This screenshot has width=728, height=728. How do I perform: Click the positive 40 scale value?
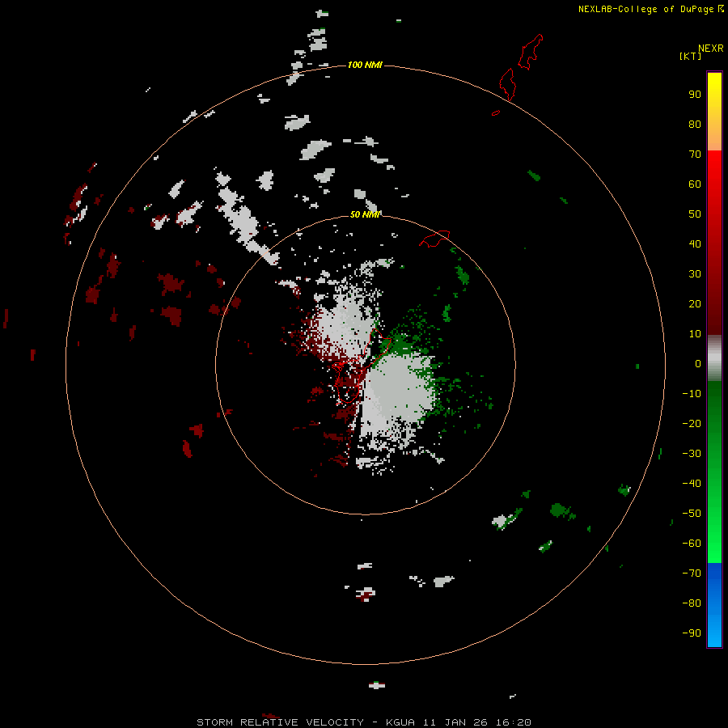tap(695, 243)
